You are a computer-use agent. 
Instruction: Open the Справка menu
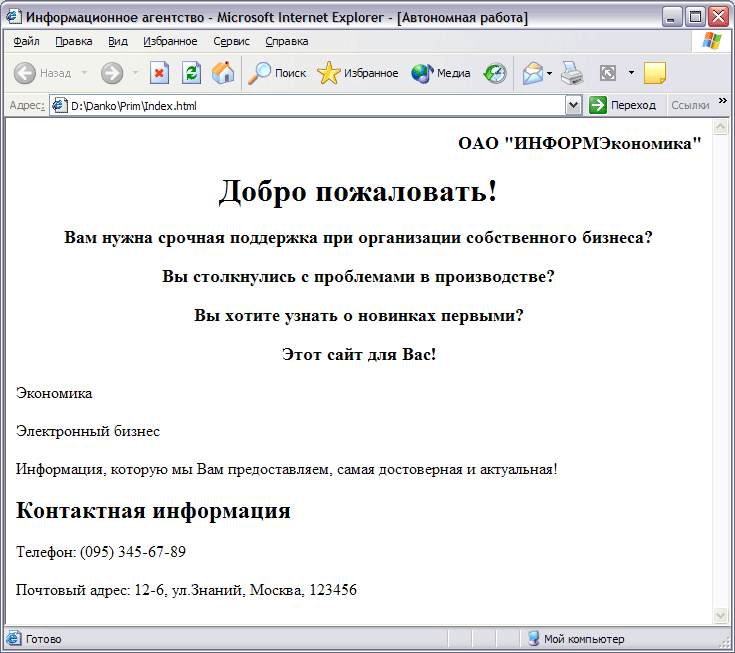[287, 41]
